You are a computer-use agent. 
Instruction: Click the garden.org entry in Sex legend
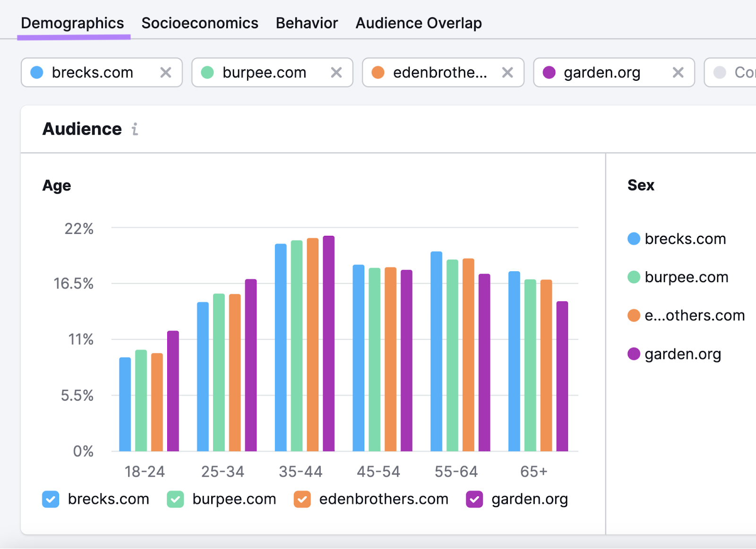(682, 354)
